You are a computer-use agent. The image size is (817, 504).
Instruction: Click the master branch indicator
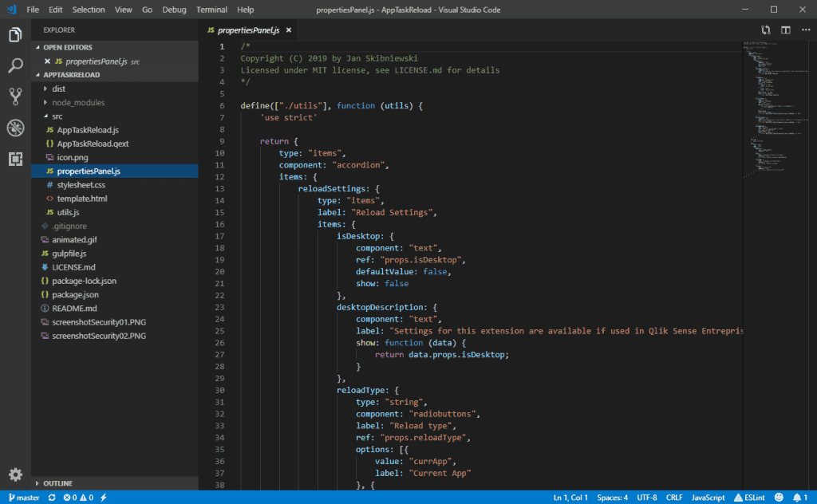tap(23, 498)
